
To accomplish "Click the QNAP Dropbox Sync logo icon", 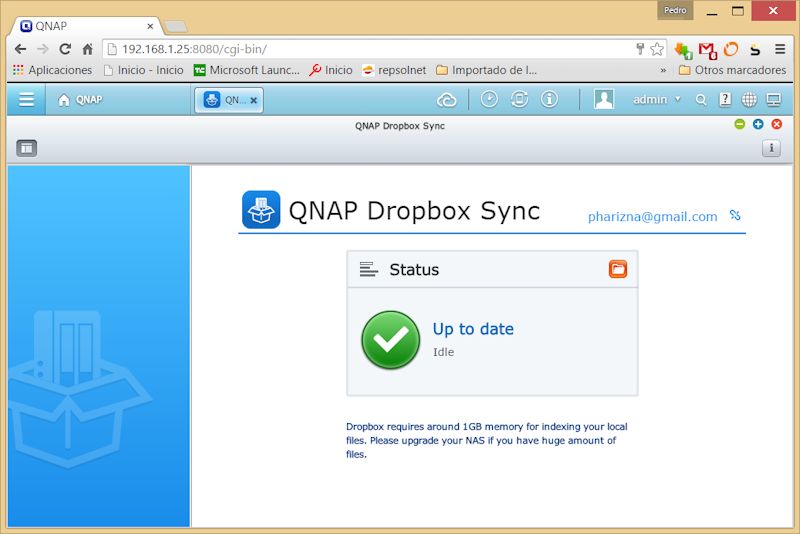I will tap(261, 210).
